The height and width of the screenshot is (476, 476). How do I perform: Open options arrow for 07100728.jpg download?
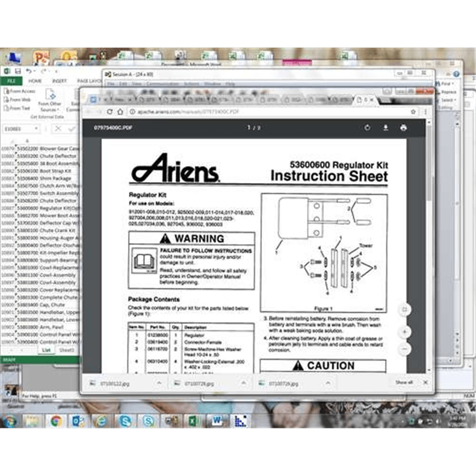243,383
